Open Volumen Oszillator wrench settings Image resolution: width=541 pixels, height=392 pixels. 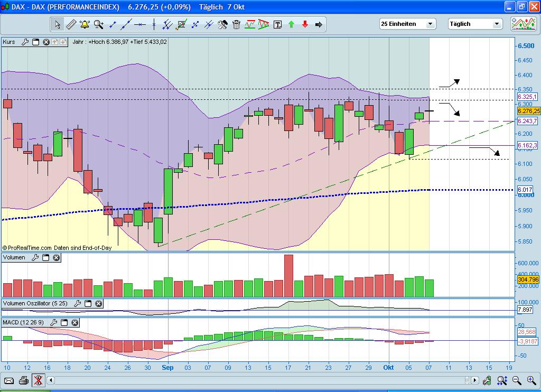(x=77, y=303)
